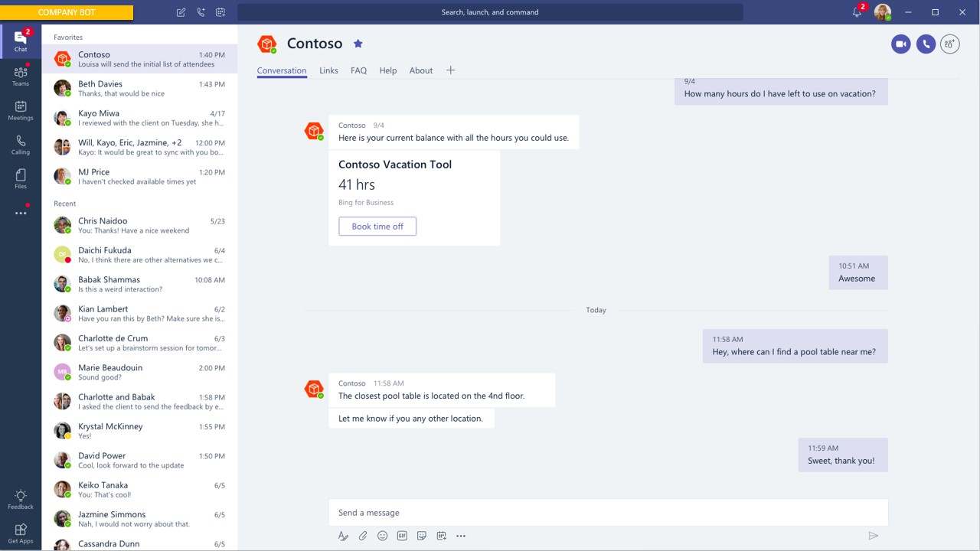Add people to the Contoso chat
980x551 pixels.
pos(950,44)
